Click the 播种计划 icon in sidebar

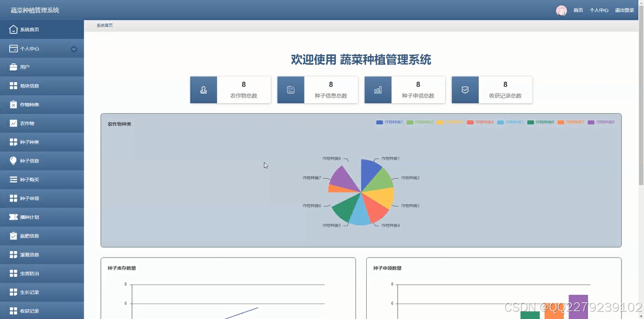pyautogui.click(x=13, y=217)
